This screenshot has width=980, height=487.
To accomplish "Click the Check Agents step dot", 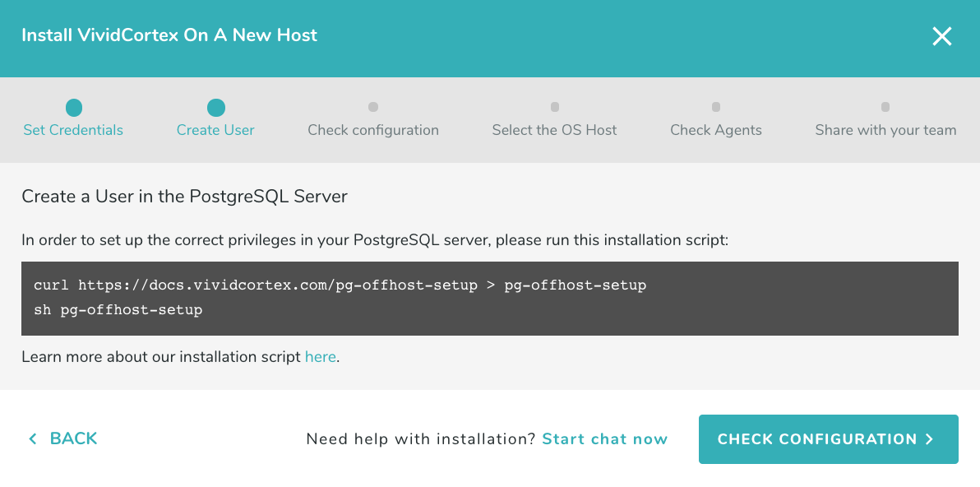I will [715, 107].
